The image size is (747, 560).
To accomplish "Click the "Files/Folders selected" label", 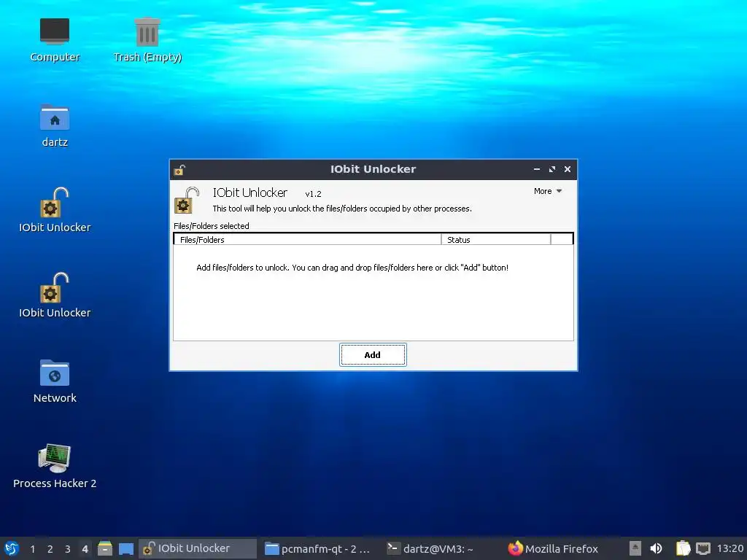I will (x=212, y=226).
